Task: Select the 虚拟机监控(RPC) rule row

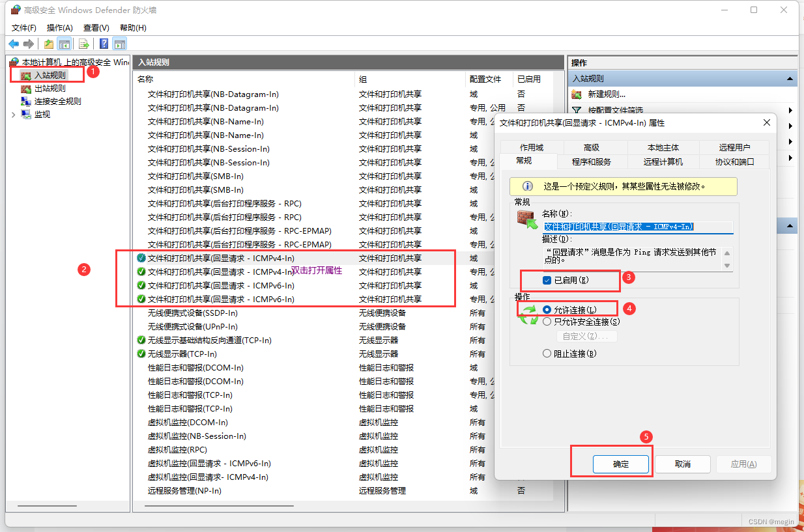Action: [343, 450]
